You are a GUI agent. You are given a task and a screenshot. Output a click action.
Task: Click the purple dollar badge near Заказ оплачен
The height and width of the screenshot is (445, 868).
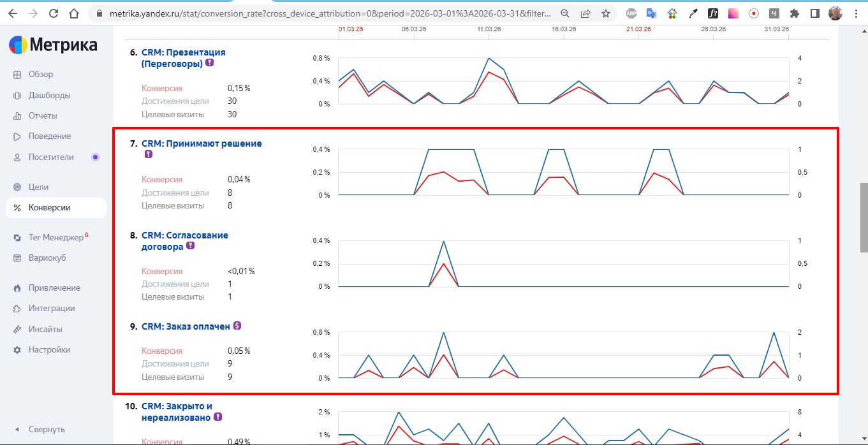[237, 326]
